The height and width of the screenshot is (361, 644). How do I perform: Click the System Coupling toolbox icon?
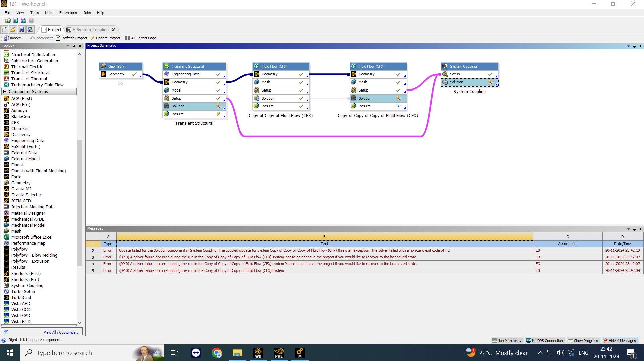coord(6,285)
